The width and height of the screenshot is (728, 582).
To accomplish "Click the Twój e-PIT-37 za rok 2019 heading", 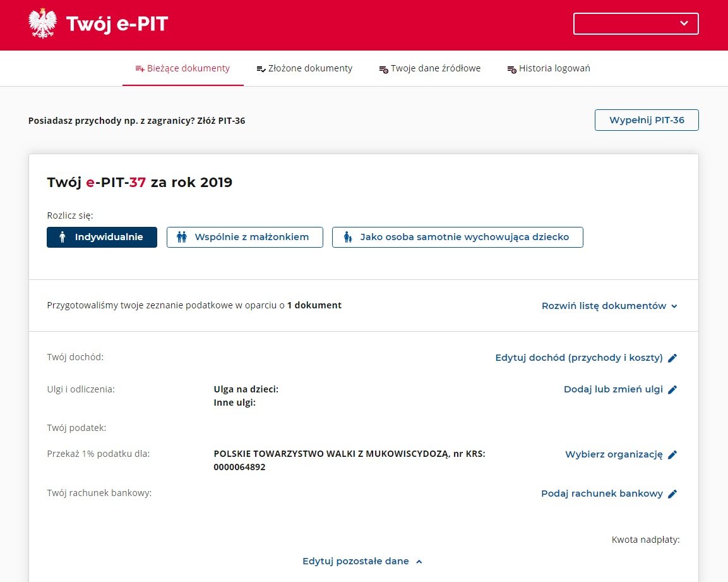I will point(140,182).
